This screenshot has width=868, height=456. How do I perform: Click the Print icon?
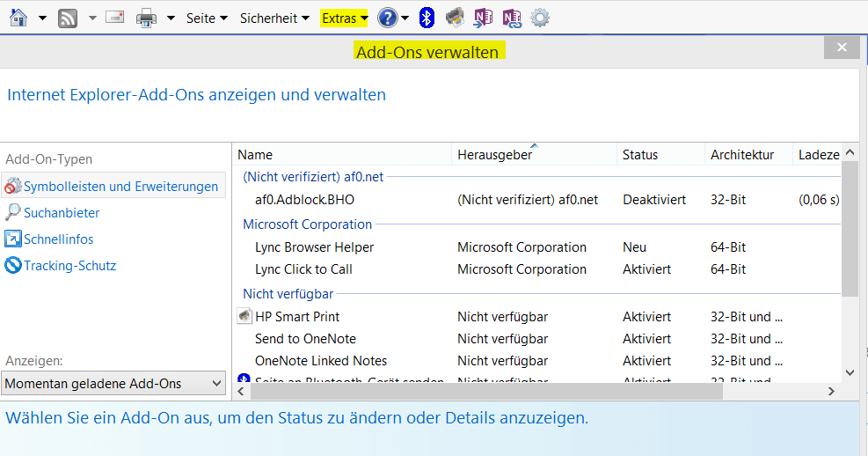pyautogui.click(x=146, y=18)
